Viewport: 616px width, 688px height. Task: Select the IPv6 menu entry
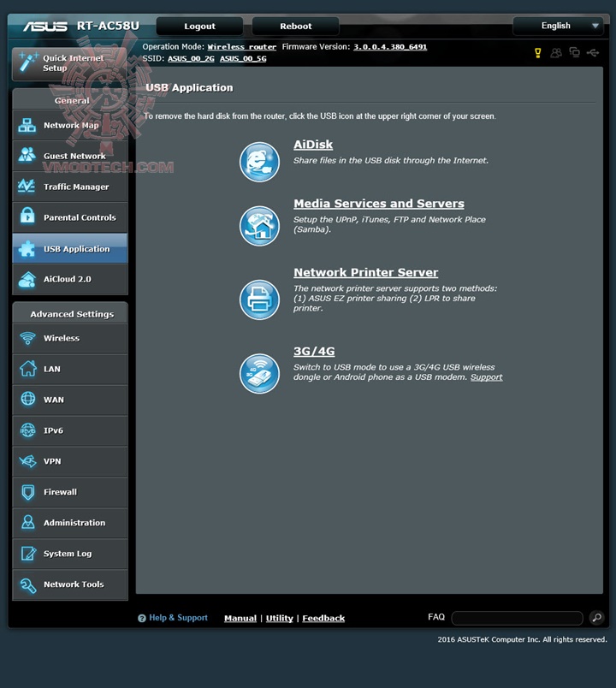point(70,430)
